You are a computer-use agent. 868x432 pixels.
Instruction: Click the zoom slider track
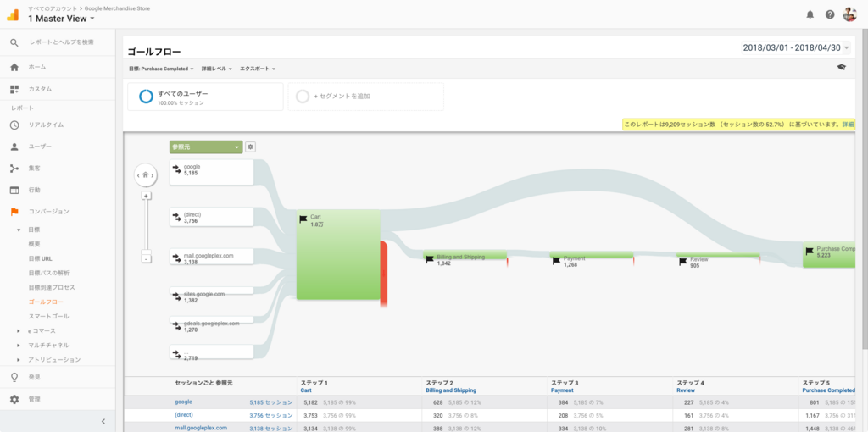tap(146, 227)
